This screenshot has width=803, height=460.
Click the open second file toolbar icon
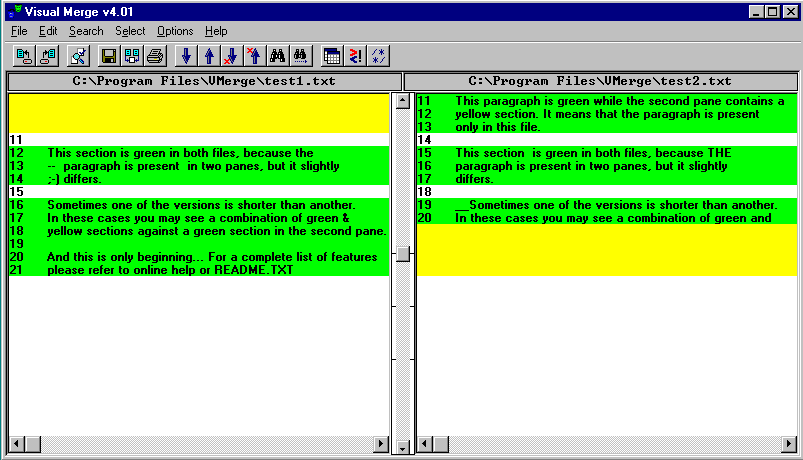click(x=48, y=56)
